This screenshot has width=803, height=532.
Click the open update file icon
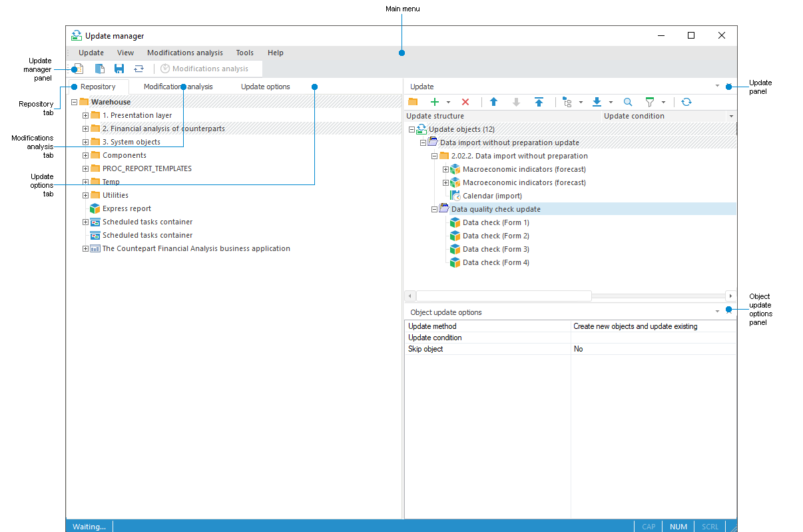point(100,69)
